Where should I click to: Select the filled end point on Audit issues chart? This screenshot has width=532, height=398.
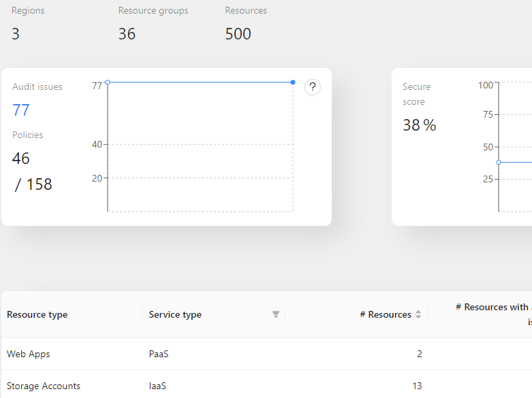pyautogui.click(x=293, y=82)
